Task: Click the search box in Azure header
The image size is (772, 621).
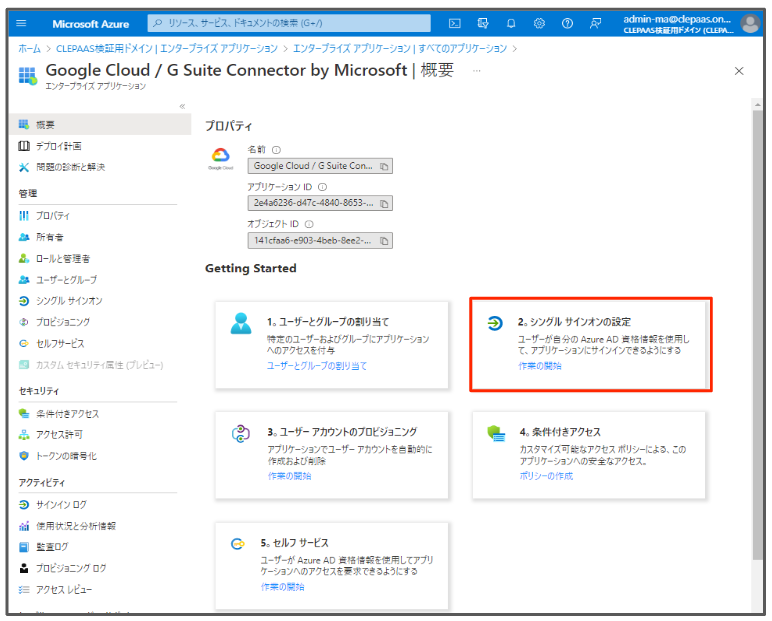Action: point(290,23)
